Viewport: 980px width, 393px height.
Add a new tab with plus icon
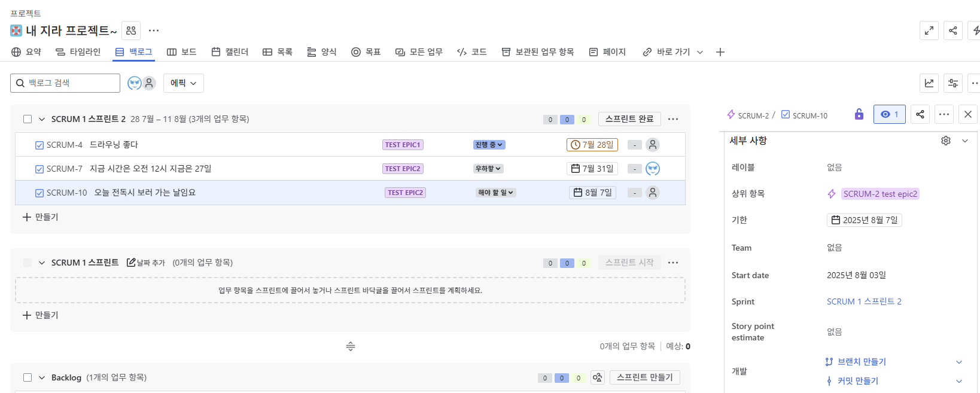720,52
